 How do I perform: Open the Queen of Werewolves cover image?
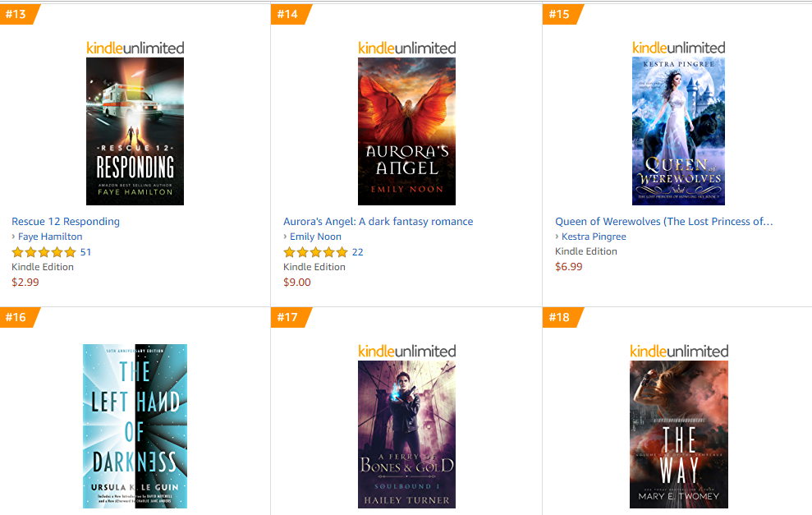(678, 131)
